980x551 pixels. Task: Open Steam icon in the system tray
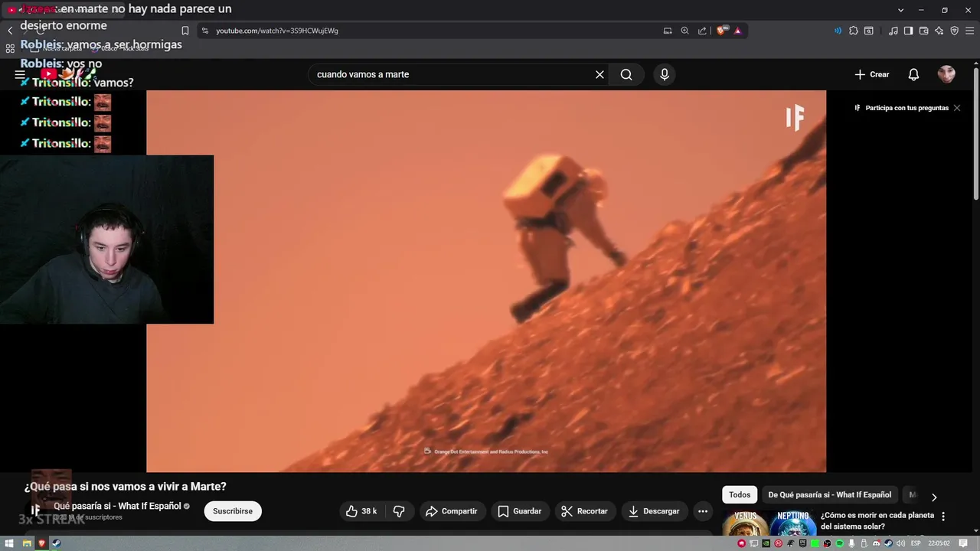pos(888,543)
